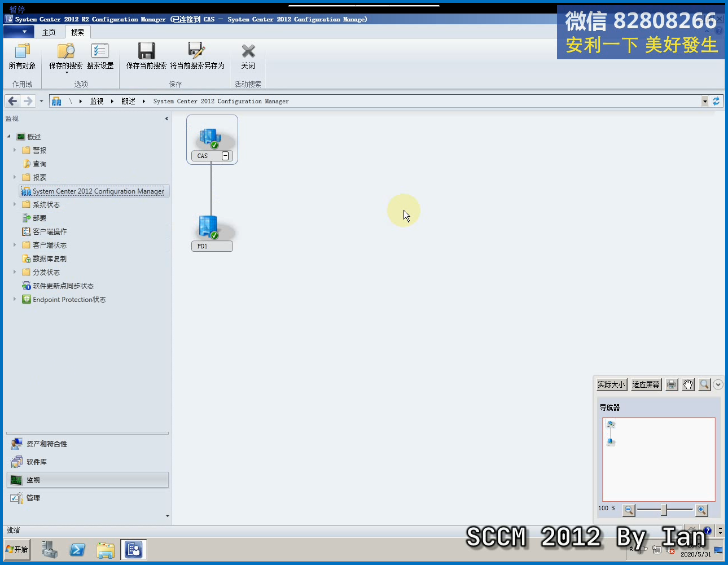Collapse the 概述 overview tree node
This screenshot has height=565, width=728.
(8, 137)
